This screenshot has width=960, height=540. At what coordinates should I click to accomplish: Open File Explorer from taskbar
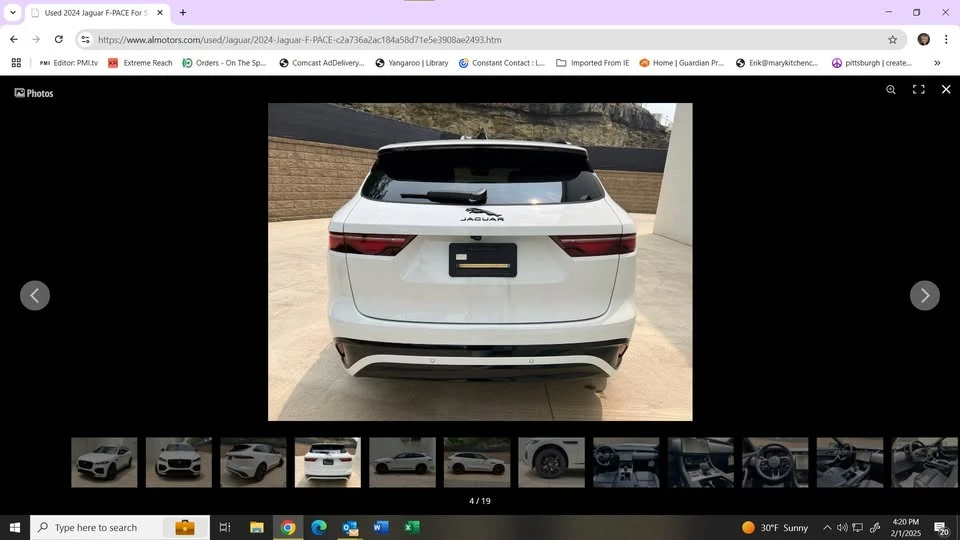[257, 527]
